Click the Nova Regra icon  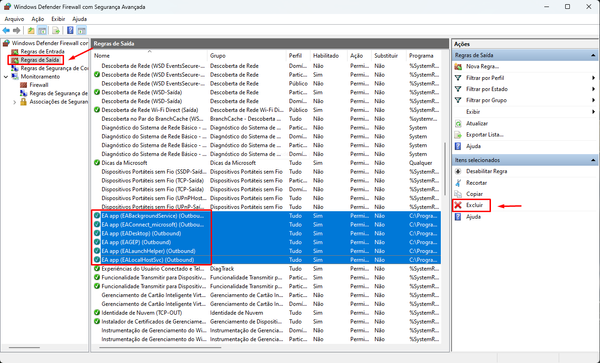458,67
